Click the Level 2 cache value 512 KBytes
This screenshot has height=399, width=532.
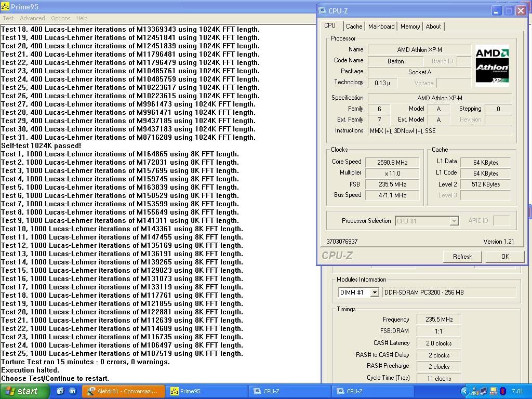point(486,184)
